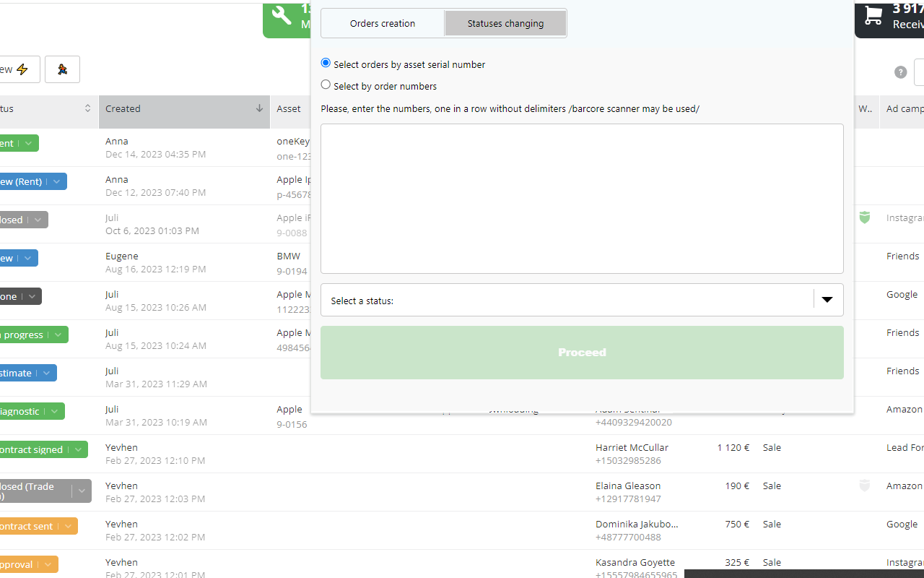
Task: Expand the In progress status chevron
Action: (x=58, y=335)
